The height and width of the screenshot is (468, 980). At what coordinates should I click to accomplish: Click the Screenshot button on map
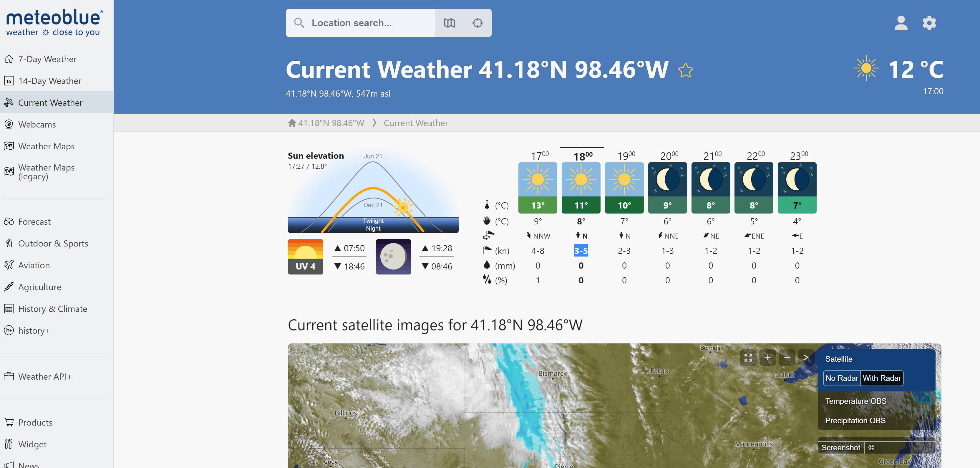tap(840, 447)
